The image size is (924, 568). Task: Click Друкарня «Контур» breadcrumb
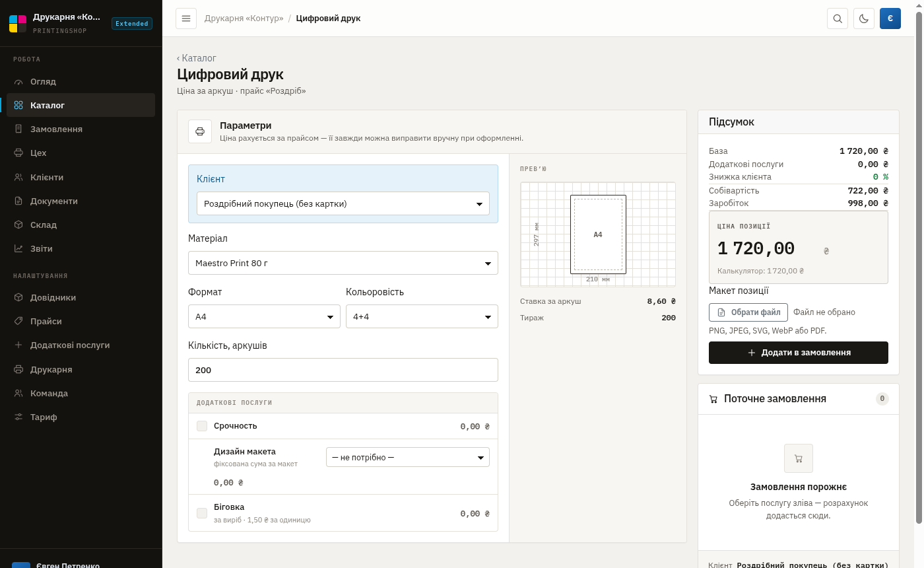tap(244, 18)
